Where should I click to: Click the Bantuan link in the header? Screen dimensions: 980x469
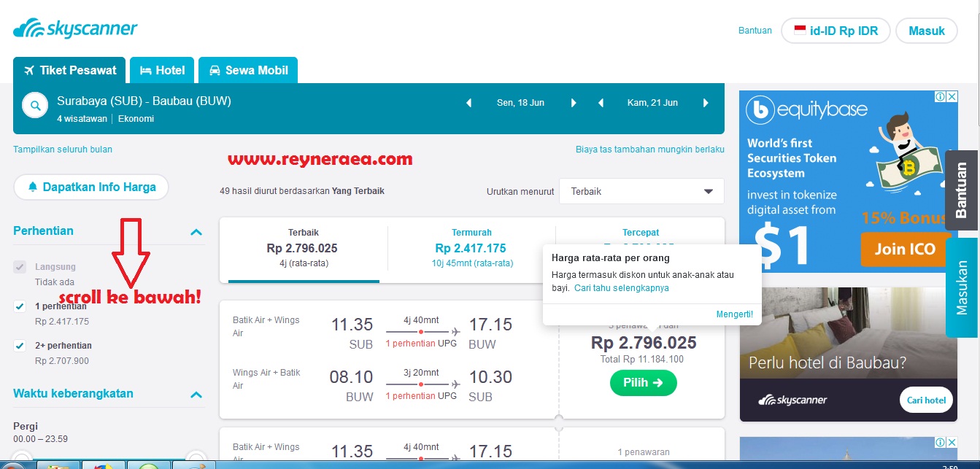755,31
